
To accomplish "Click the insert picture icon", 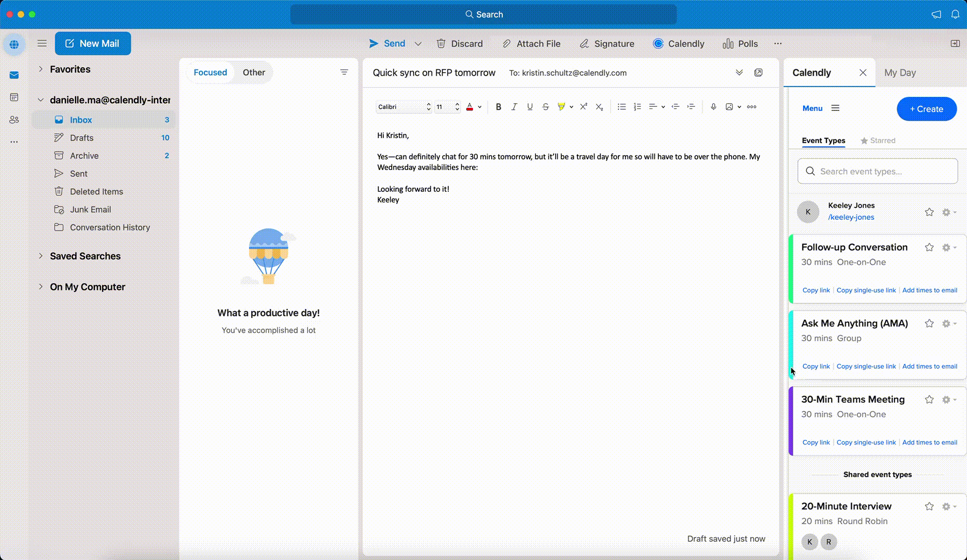I will [x=729, y=107].
